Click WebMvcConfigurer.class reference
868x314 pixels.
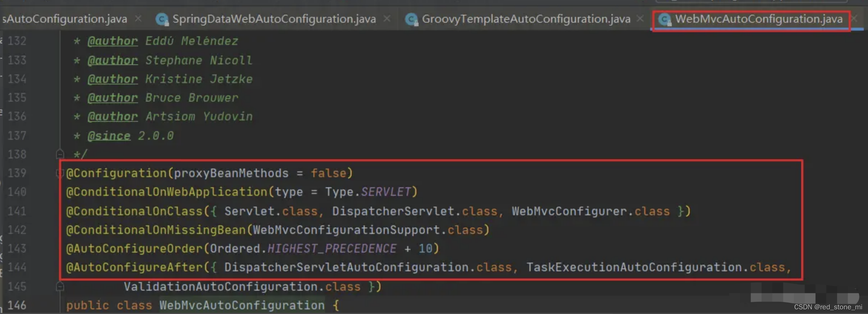pyautogui.click(x=591, y=211)
